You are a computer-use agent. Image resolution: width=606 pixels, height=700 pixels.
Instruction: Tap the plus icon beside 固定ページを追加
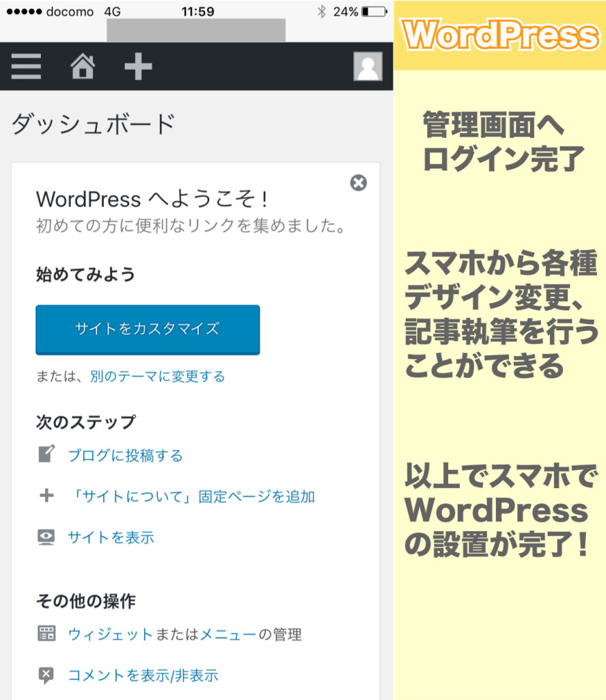(46, 495)
